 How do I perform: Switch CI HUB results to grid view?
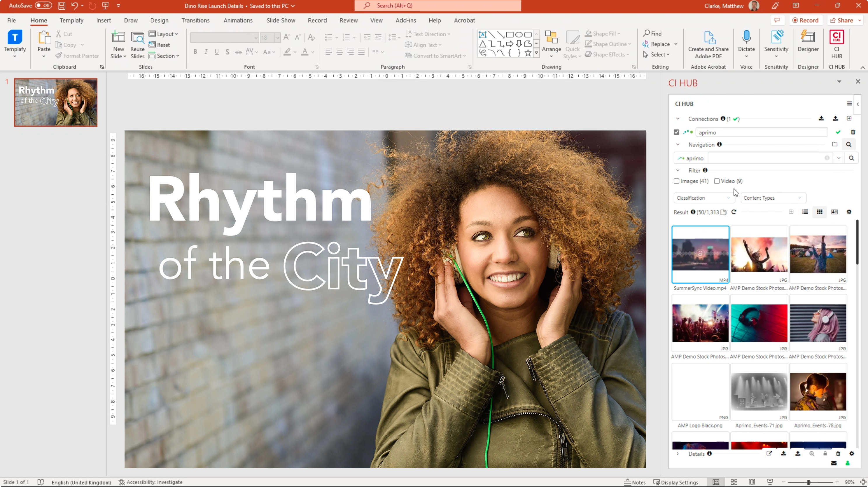pyautogui.click(x=820, y=212)
